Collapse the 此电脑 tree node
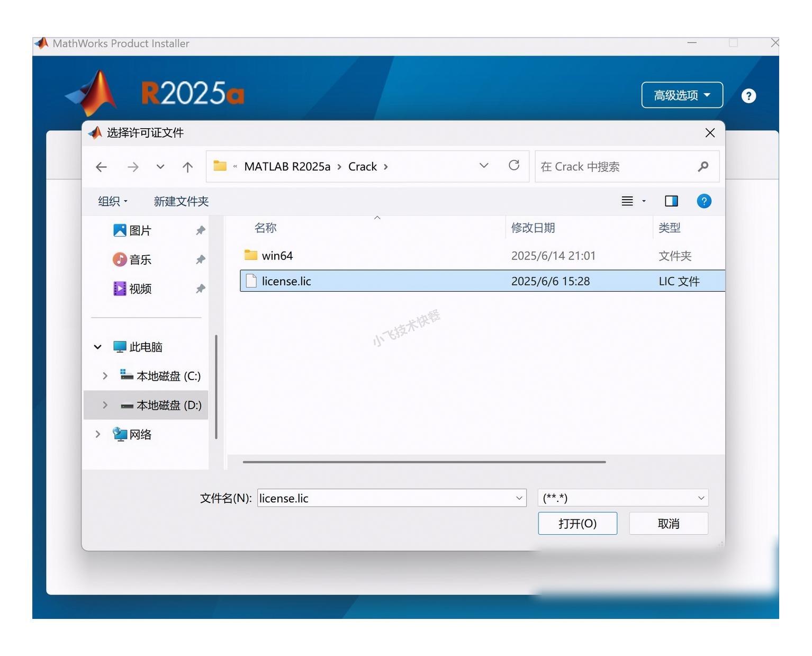Image resolution: width=812 pixels, height=656 pixels. tap(97, 347)
